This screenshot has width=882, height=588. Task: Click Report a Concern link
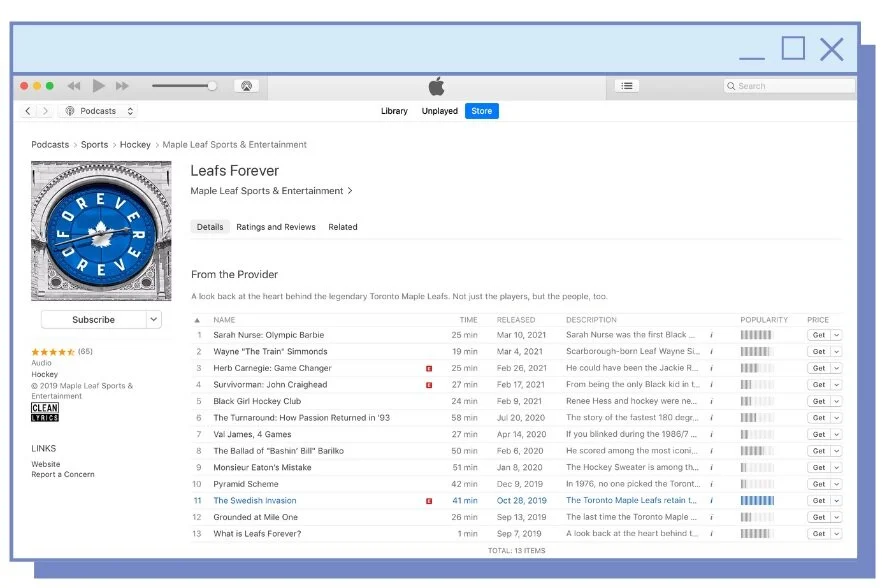click(x=63, y=474)
